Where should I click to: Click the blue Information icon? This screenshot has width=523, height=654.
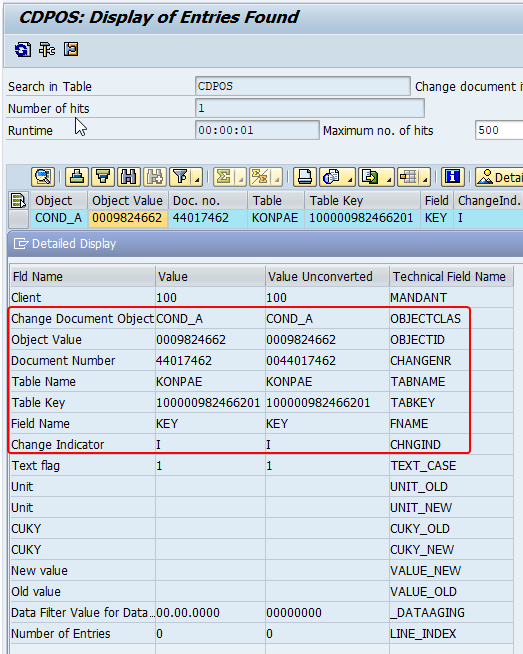coord(453,177)
